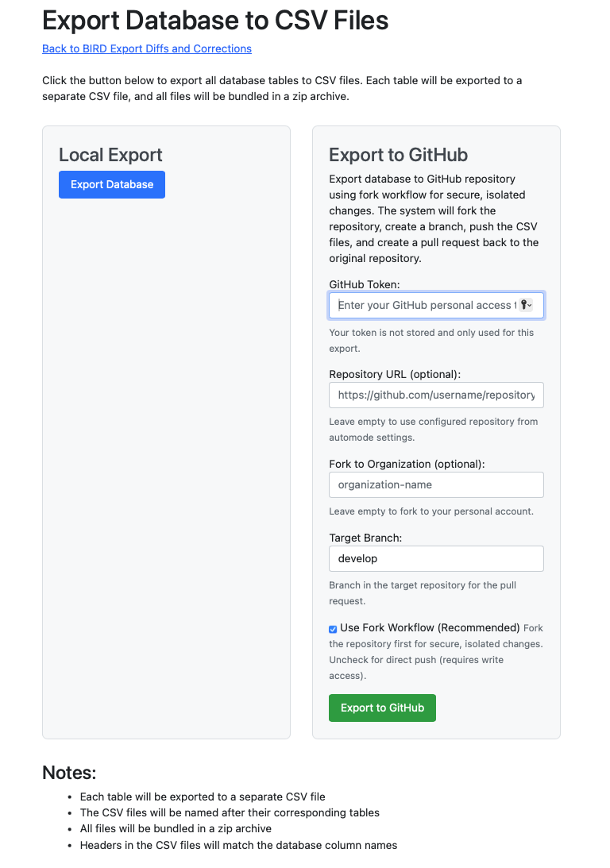This screenshot has height=868, width=610.
Task: Click the Repository URL (optional): label
Action: click(395, 374)
